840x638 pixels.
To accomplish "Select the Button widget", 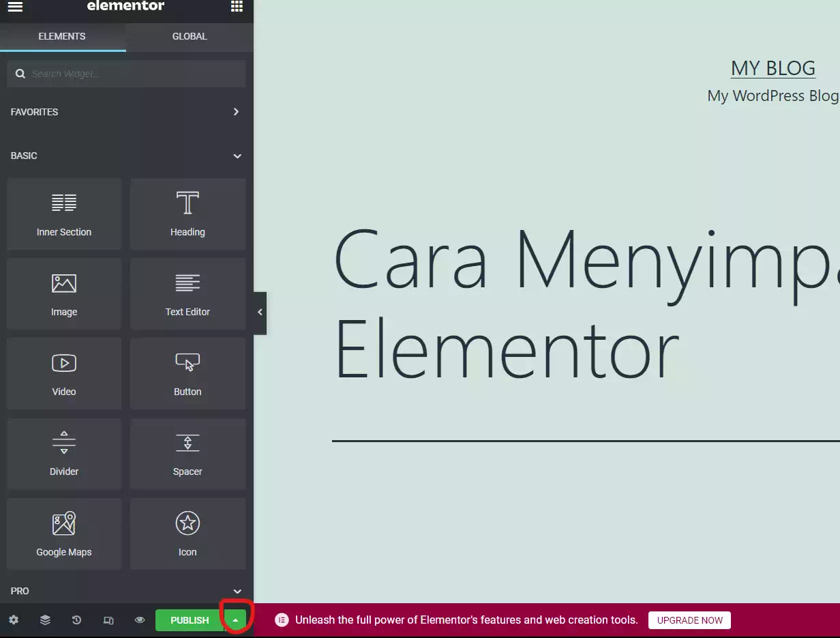I will coord(187,374).
